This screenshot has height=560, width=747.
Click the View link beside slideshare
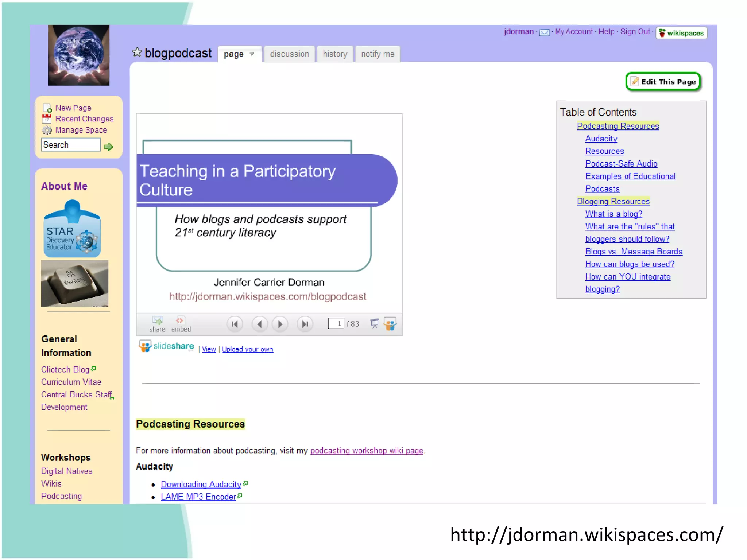[209, 349]
